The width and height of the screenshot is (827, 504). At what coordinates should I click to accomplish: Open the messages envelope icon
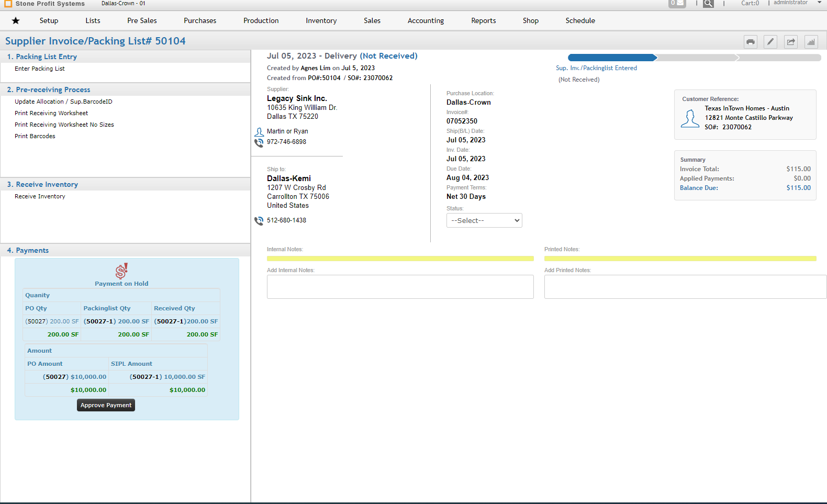click(677, 3)
